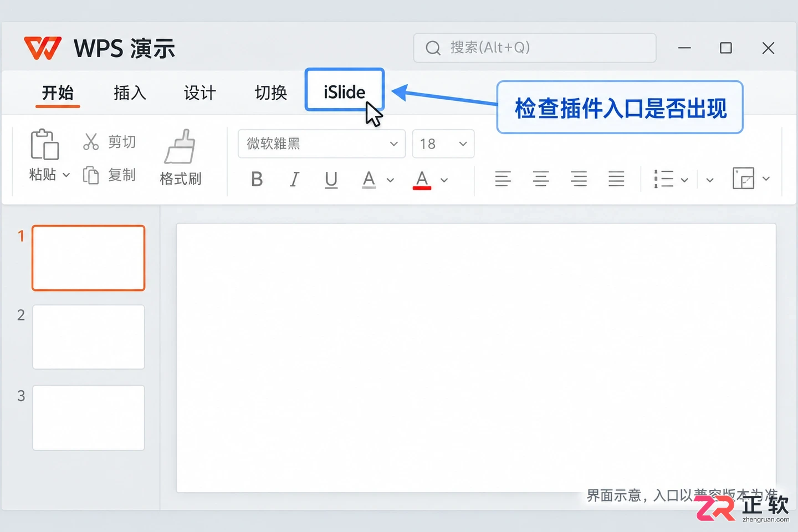The image size is (798, 532).
Task: Click the main slide canvas
Action: (x=476, y=357)
